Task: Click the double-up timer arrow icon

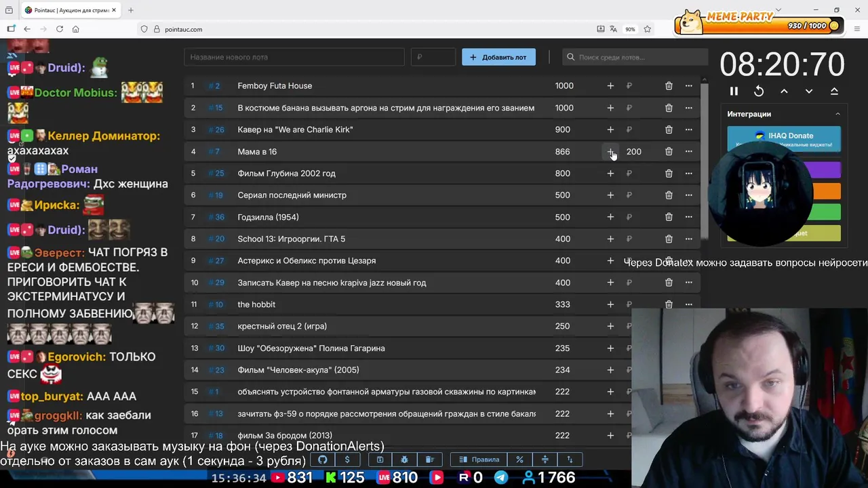Action: click(x=834, y=91)
